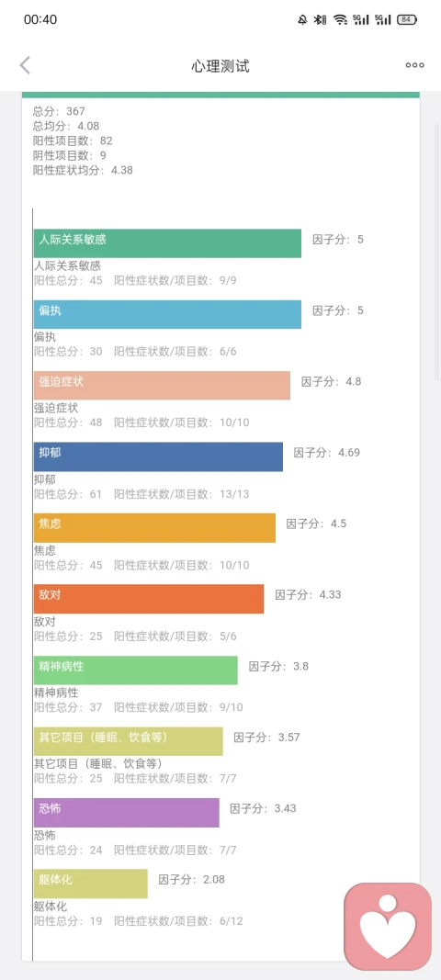Select the light blue 偏执 bar

[x=167, y=314]
